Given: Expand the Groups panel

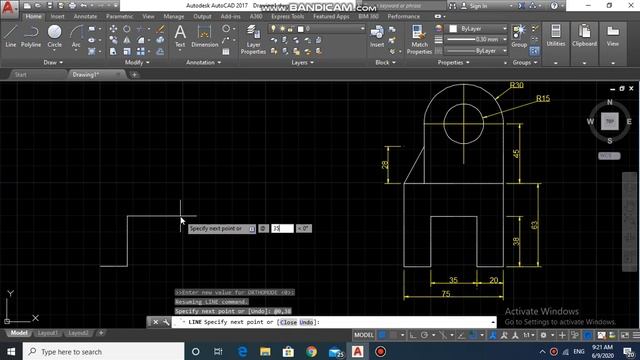Looking at the screenshot, I should click(x=525, y=62).
